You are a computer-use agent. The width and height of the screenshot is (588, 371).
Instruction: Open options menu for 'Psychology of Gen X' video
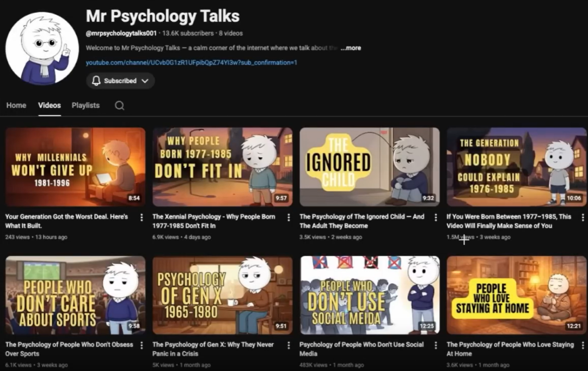tap(289, 345)
